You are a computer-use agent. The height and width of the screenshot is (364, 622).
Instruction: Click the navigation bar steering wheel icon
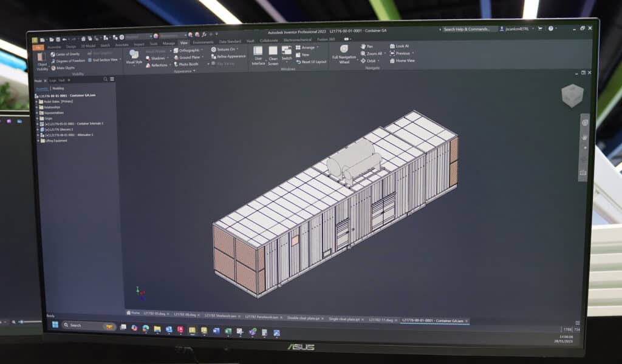(585, 123)
